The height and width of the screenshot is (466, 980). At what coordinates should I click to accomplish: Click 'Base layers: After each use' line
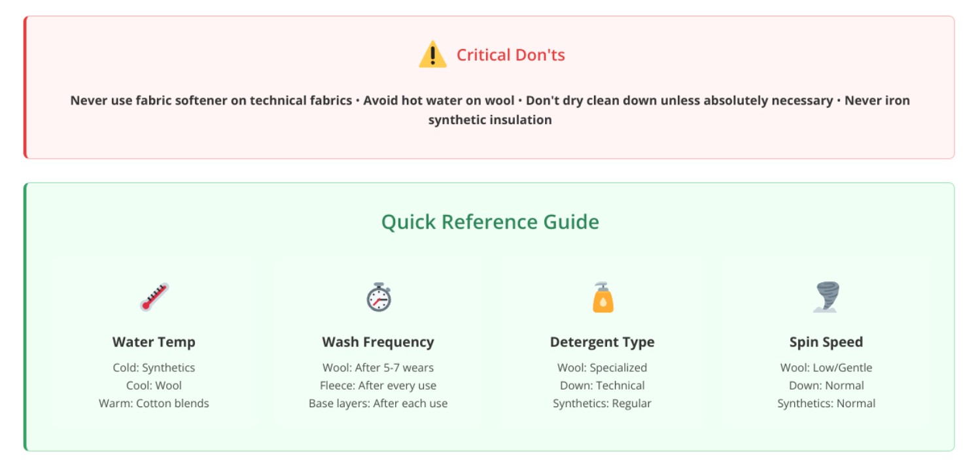point(378,403)
